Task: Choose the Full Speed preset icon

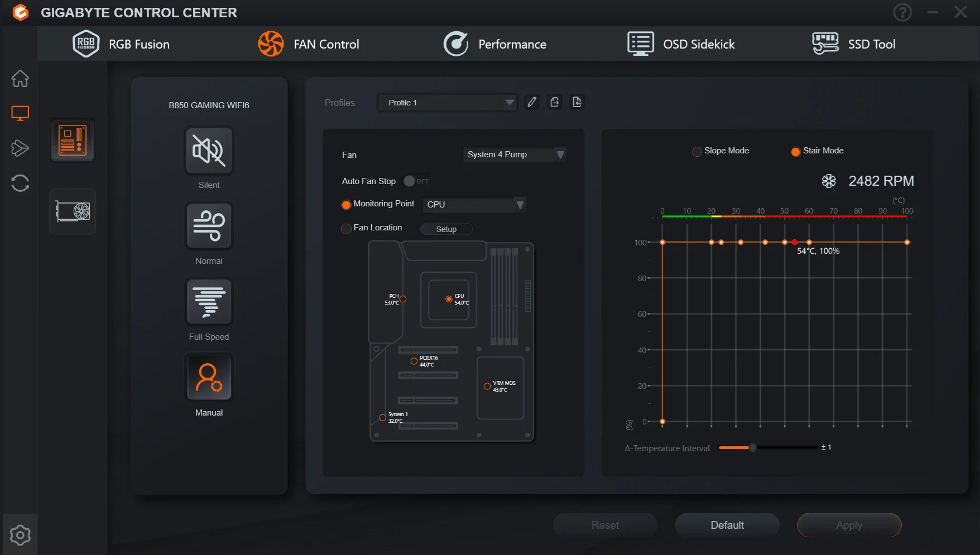Action: [x=209, y=302]
